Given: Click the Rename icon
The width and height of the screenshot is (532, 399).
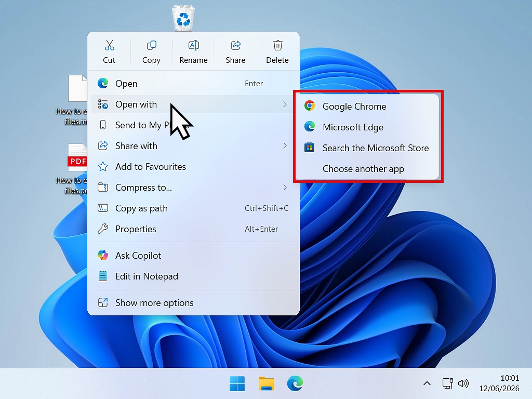Looking at the screenshot, I should pos(193,45).
